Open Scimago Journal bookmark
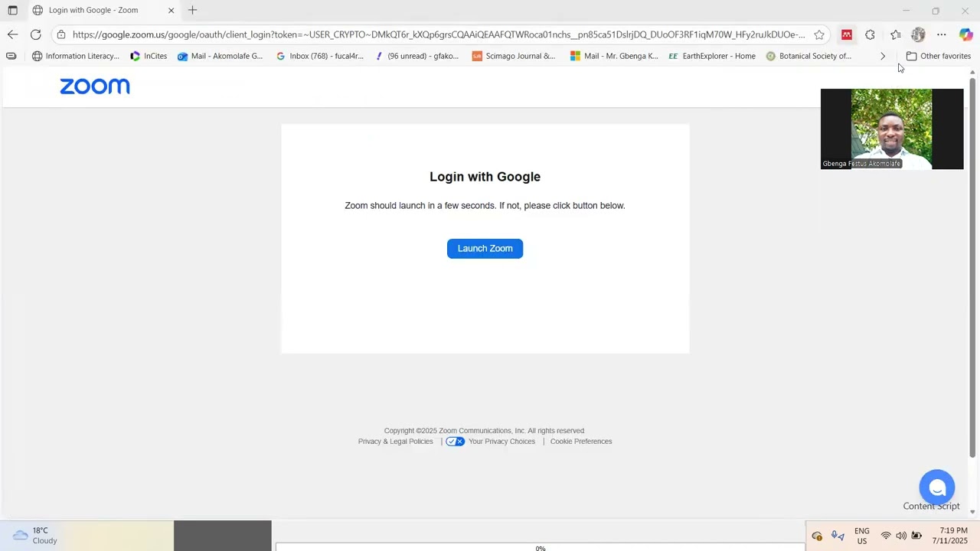Image resolution: width=980 pixels, height=551 pixels. click(x=514, y=56)
